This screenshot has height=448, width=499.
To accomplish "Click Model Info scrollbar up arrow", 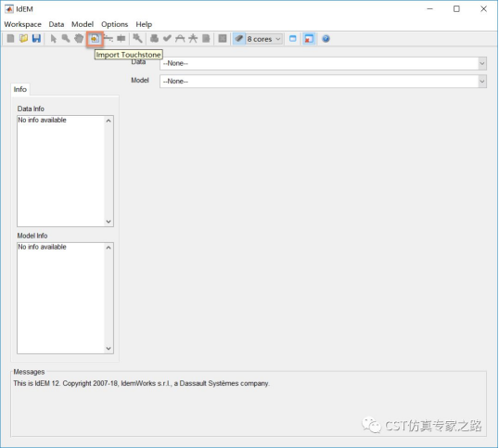I will point(109,248).
